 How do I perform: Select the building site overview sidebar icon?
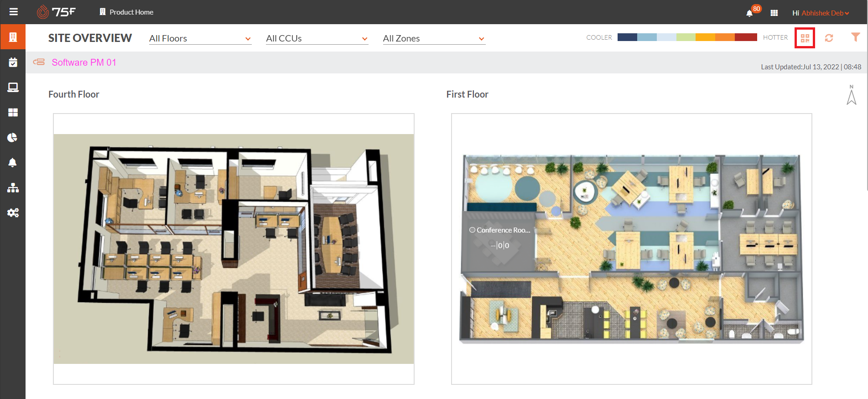pyautogui.click(x=13, y=37)
